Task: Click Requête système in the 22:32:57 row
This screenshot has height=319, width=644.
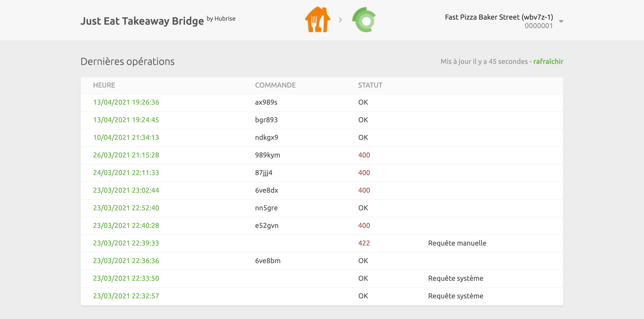Action: [456, 296]
